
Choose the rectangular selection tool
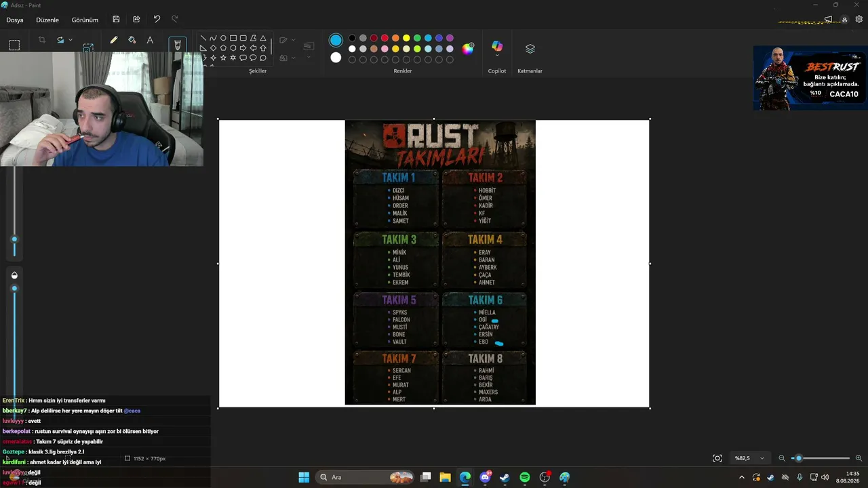(14, 45)
